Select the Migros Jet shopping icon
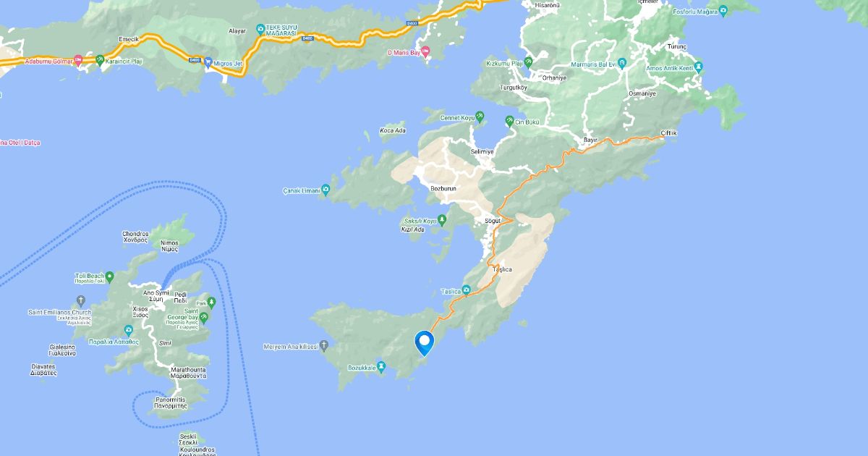Viewport: 868px width, 456px height. coord(208,62)
